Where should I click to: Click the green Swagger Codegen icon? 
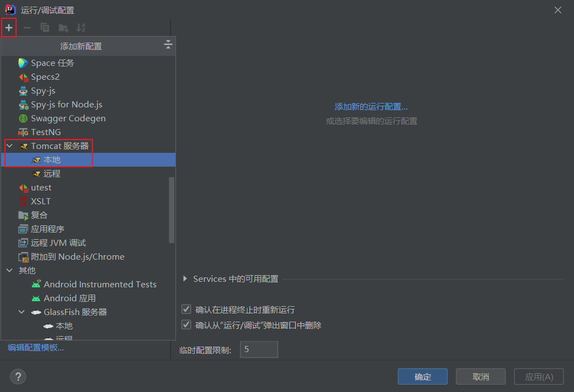click(x=23, y=118)
